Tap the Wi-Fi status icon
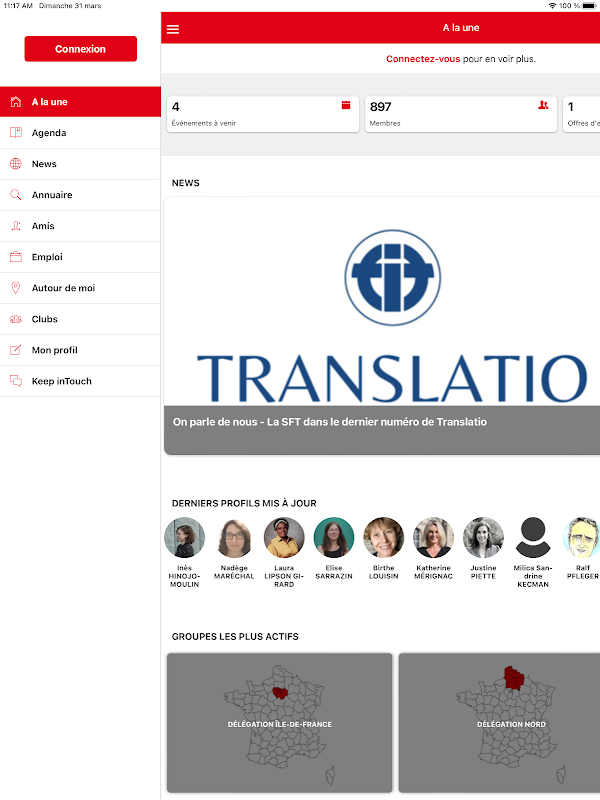 pyautogui.click(x=552, y=6)
